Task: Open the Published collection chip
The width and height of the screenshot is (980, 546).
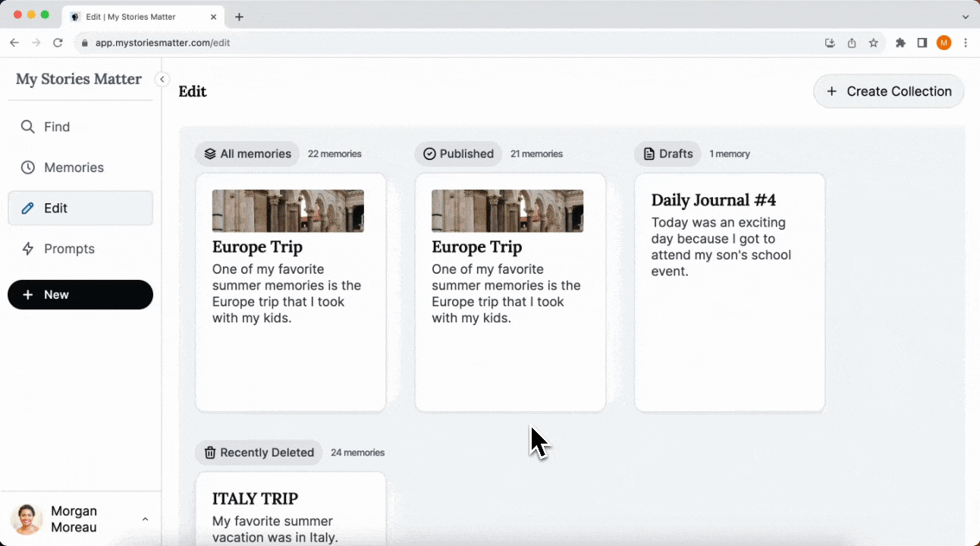Action: [458, 154]
